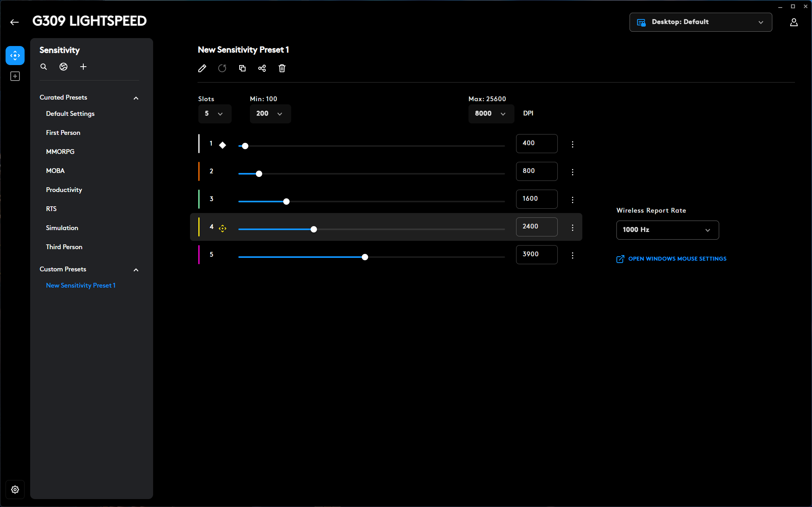Open the Sensitivity DPI sidebar icon
The height and width of the screenshot is (507, 812).
coord(15,56)
